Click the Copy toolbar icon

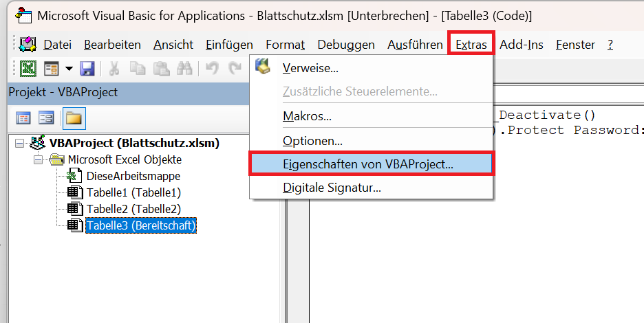click(x=138, y=69)
